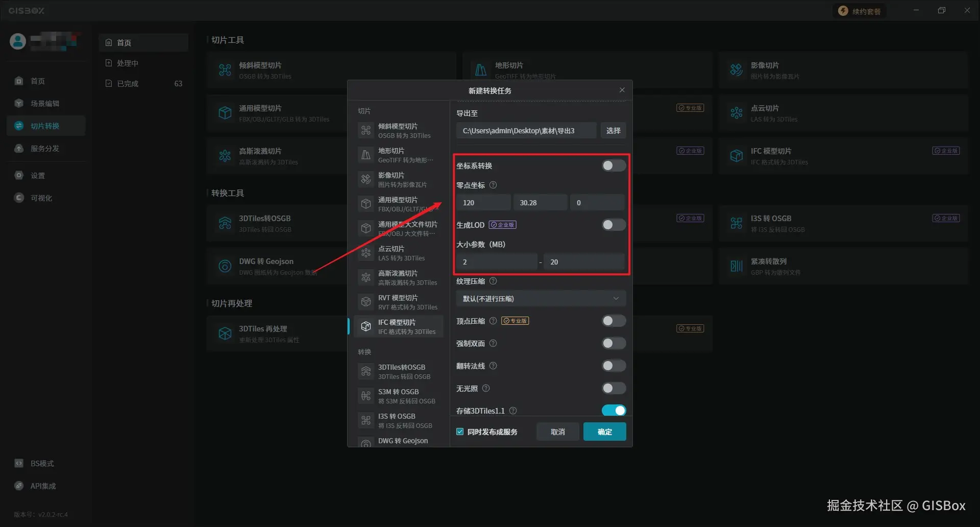Open the 纹理压缩 dropdown
This screenshot has width=980, height=527.
click(x=541, y=298)
